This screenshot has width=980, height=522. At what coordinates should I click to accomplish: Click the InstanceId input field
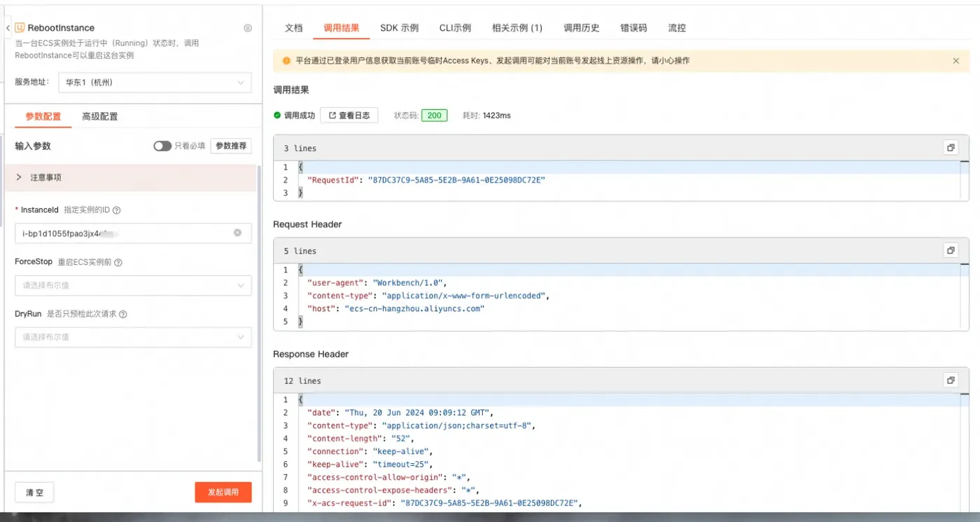pyautogui.click(x=133, y=233)
